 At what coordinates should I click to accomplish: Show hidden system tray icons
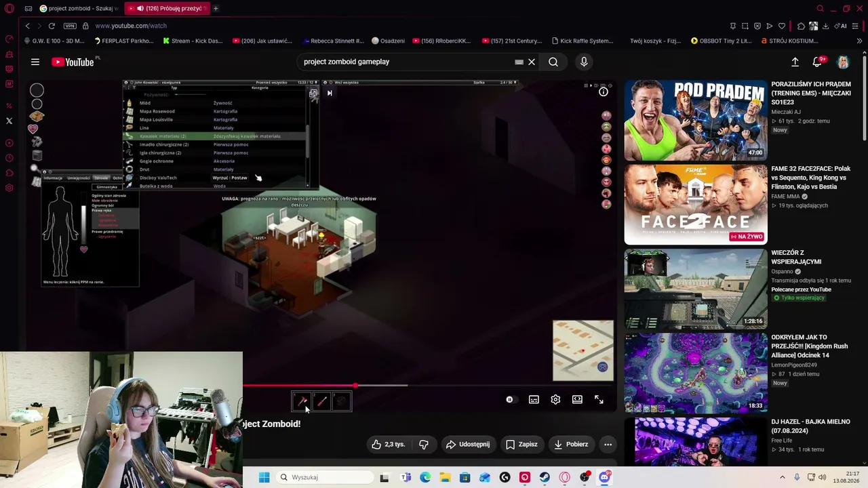782,477
